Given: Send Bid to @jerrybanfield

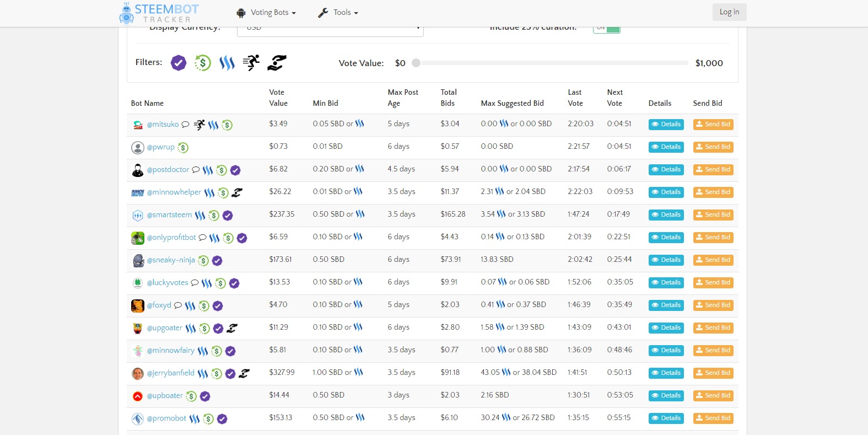Looking at the screenshot, I should pos(713,373).
